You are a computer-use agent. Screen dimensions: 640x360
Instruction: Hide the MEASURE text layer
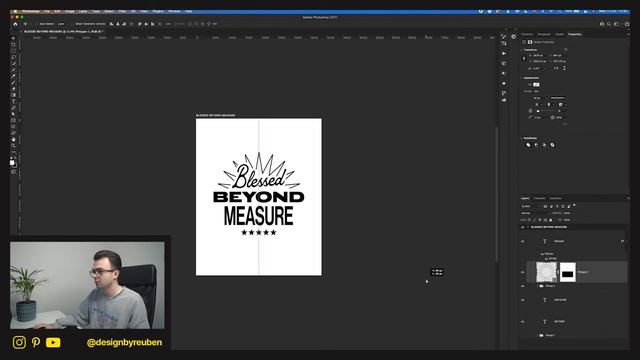pyautogui.click(x=522, y=300)
